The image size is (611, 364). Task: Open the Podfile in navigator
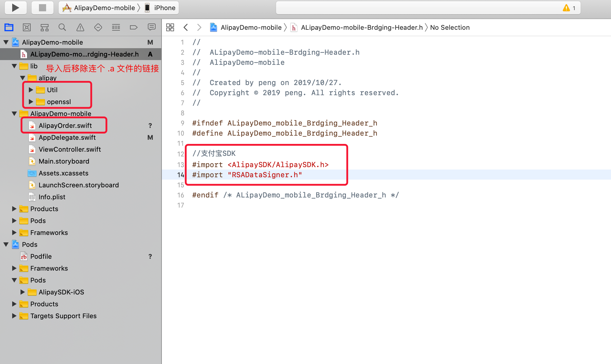[x=41, y=256]
